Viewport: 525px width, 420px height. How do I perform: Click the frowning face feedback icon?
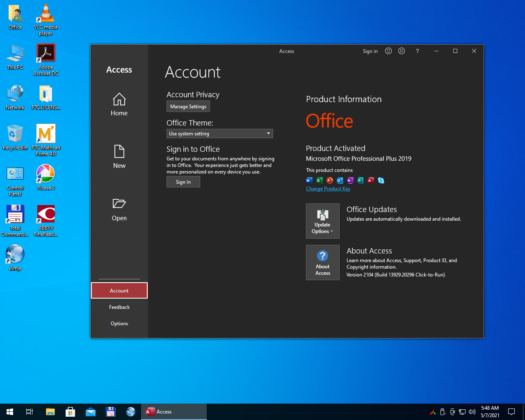[402, 51]
